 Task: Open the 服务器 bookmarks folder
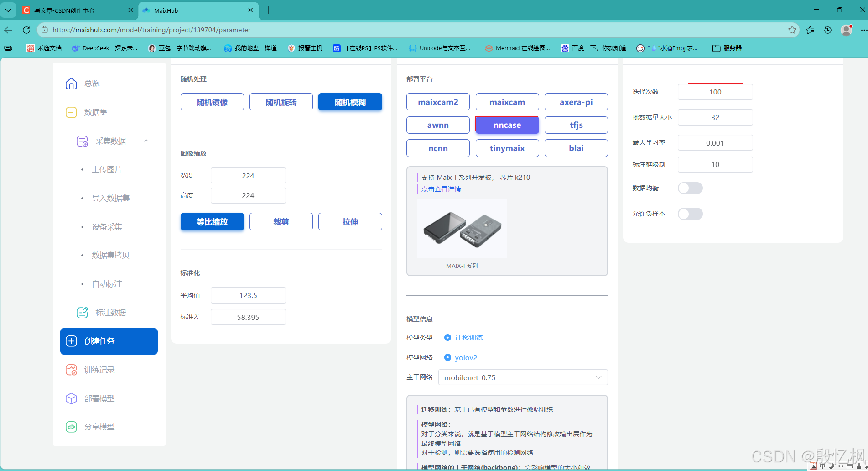[x=727, y=48]
